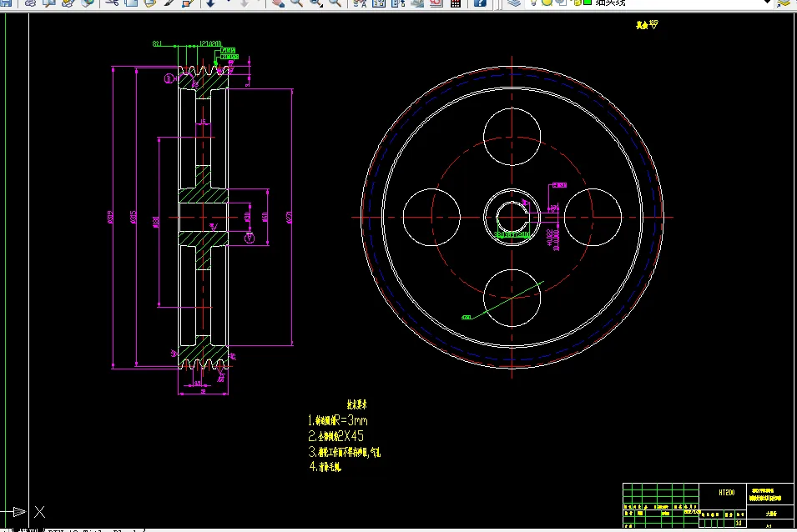Click the Copy icon

click(x=131, y=3)
